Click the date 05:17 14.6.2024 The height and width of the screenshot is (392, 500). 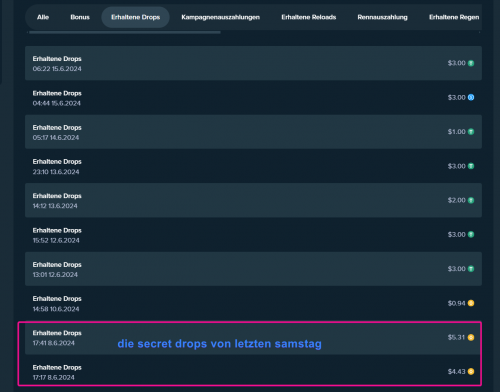[56, 138]
